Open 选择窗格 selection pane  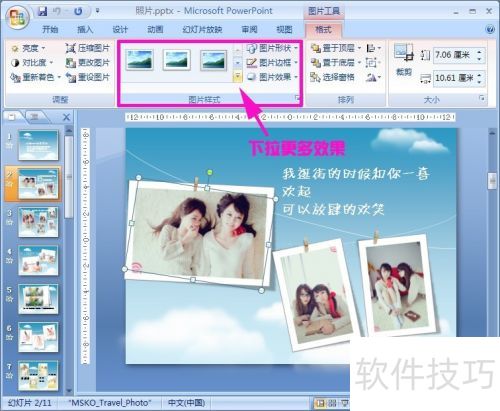[332, 77]
